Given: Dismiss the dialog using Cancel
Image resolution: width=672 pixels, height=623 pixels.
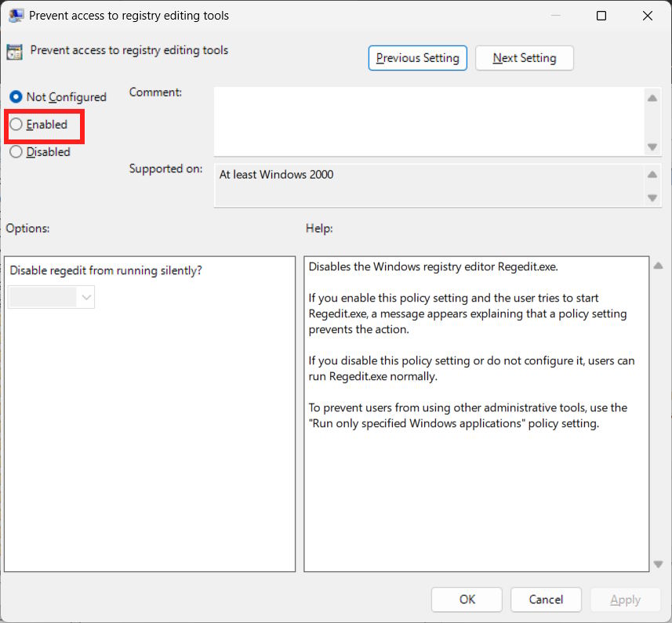Looking at the screenshot, I should point(546,599).
